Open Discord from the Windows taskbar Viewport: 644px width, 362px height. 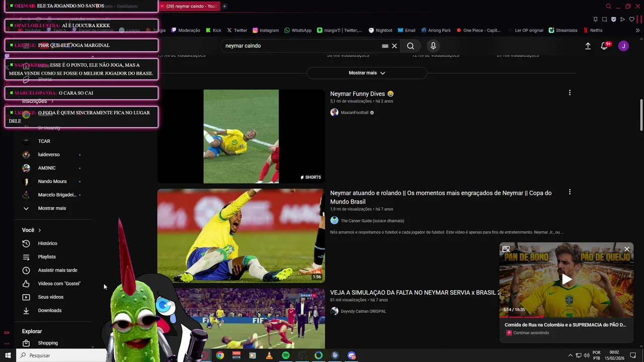(x=352, y=355)
